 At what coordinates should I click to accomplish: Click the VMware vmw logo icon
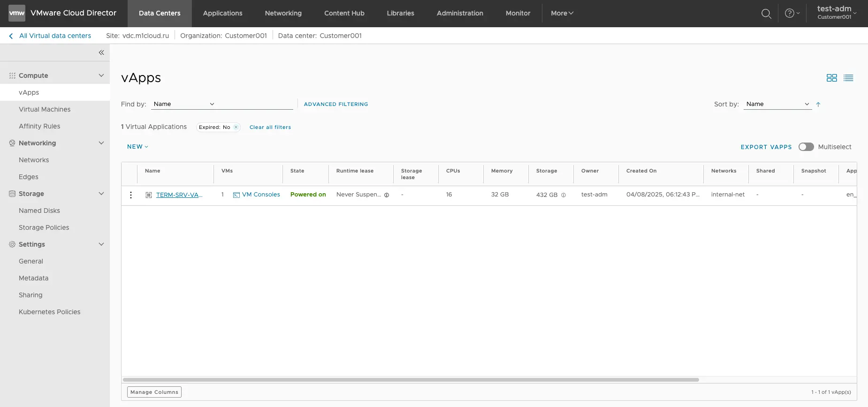pyautogui.click(x=17, y=13)
